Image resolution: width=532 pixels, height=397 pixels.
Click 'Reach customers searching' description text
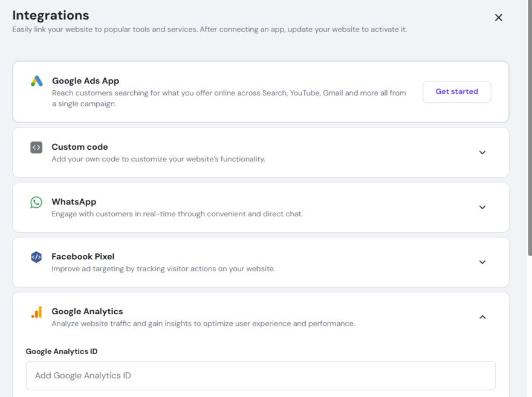(229, 98)
